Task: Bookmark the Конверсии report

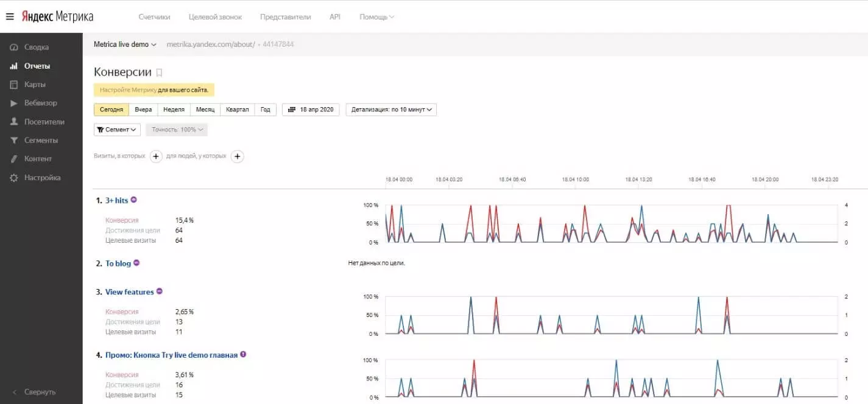Action: [x=159, y=72]
